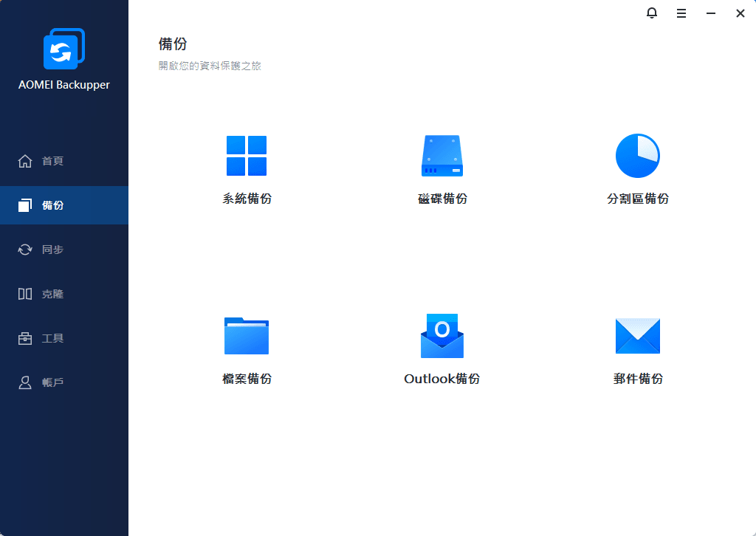
Task: Click the 郵件備份 mail envelope icon
Action: (x=637, y=335)
